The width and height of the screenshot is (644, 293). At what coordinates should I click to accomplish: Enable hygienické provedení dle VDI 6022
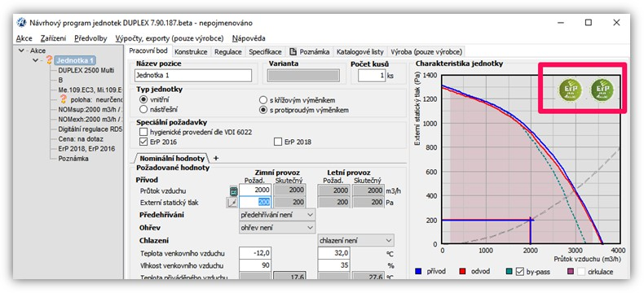143,132
